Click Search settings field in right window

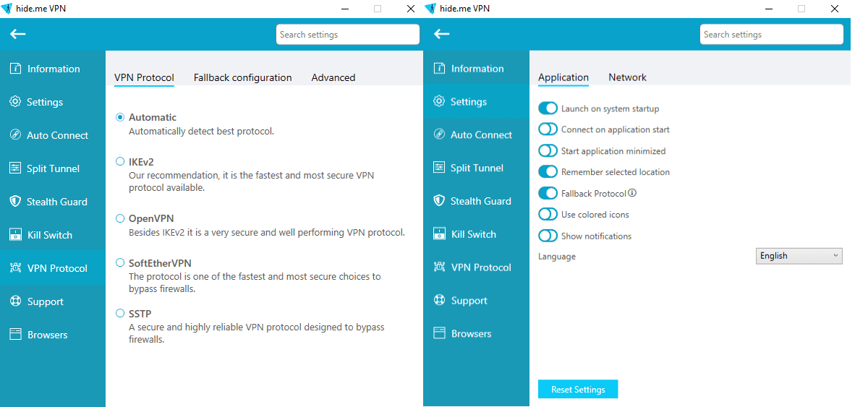(772, 35)
